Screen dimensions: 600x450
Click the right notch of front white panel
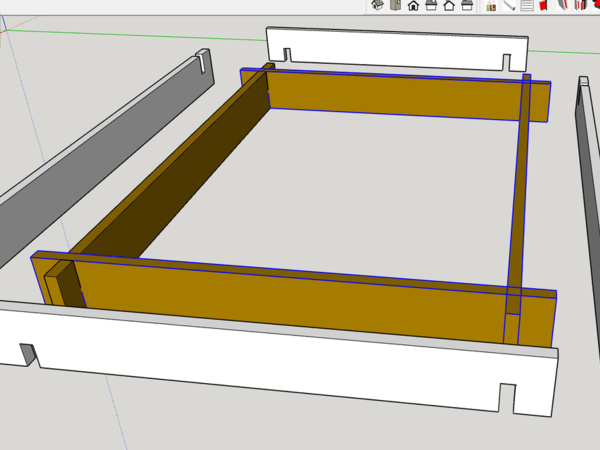coord(507,398)
